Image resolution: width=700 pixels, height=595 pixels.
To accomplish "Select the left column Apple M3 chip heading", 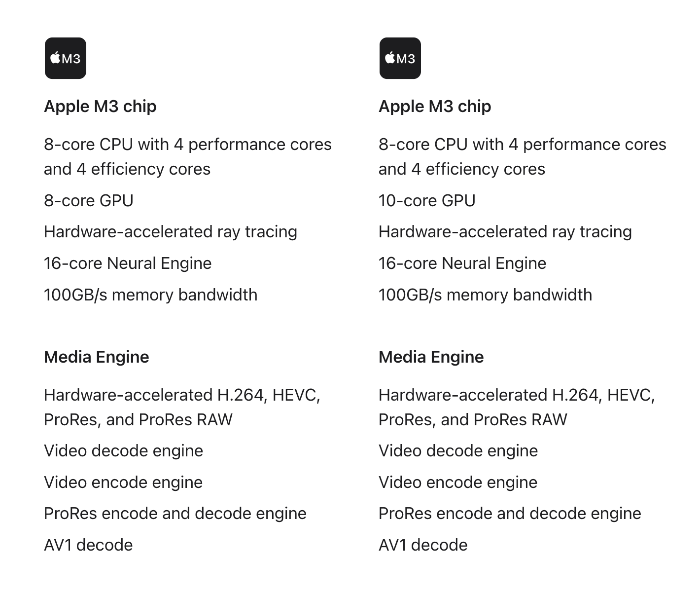I will pos(100,107).
